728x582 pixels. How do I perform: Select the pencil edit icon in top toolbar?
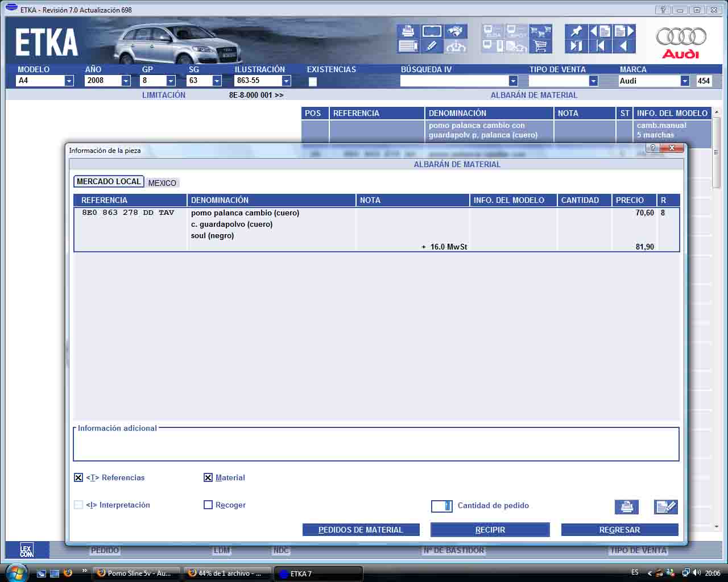click(432, 46)
